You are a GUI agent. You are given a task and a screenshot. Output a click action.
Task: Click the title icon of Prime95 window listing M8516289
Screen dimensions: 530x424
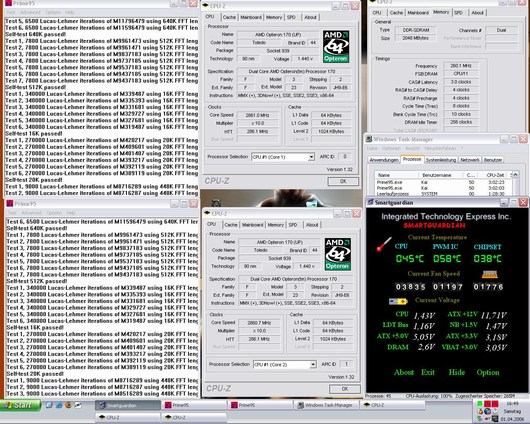(10, 203)
